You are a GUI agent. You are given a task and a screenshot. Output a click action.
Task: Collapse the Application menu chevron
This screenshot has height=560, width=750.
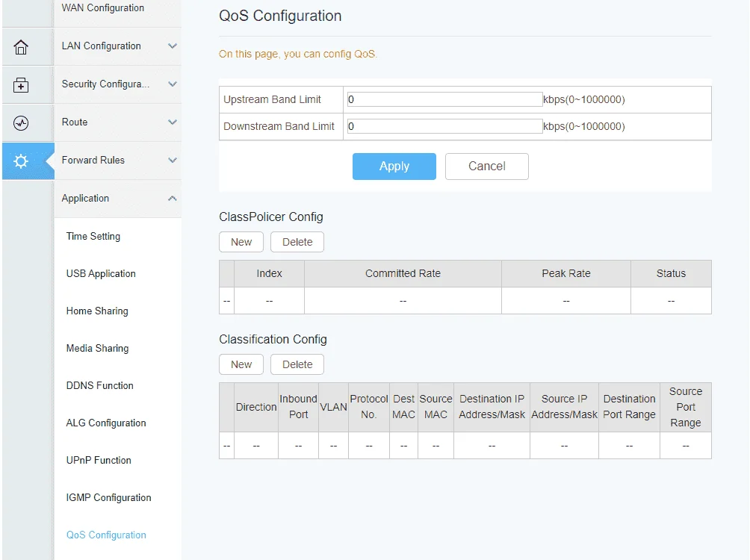point(173,198)
